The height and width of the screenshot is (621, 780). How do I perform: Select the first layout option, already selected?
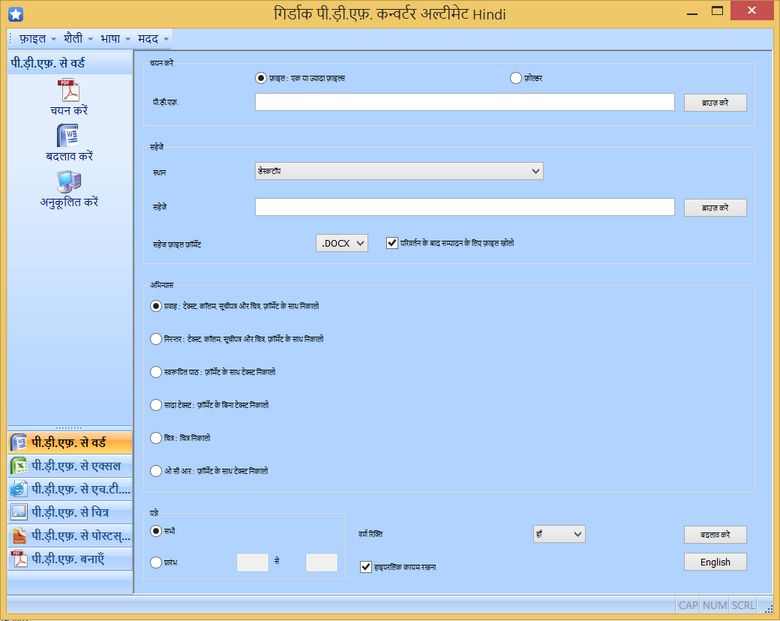(156, 306)
